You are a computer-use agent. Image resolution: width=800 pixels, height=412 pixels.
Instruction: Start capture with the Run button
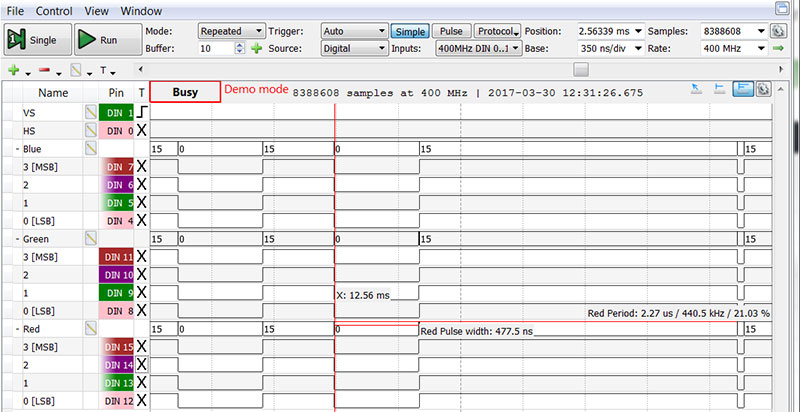coord(107,39)
